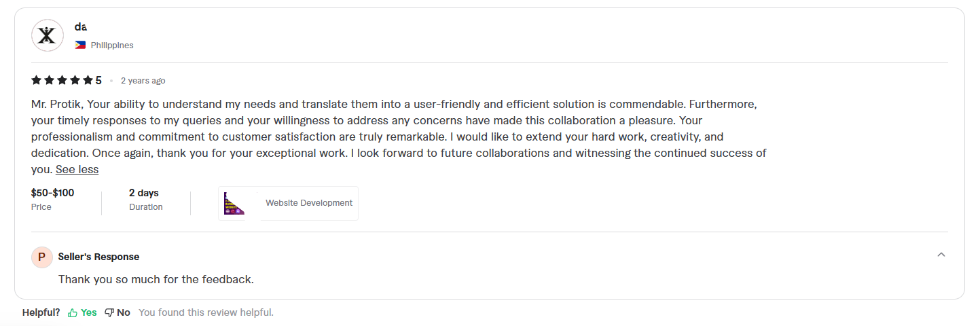Image resolution: width=980 pixels, height=326 pixels.
Task: Collapse the Seller's Response chevron
Action: pos(941,255)
